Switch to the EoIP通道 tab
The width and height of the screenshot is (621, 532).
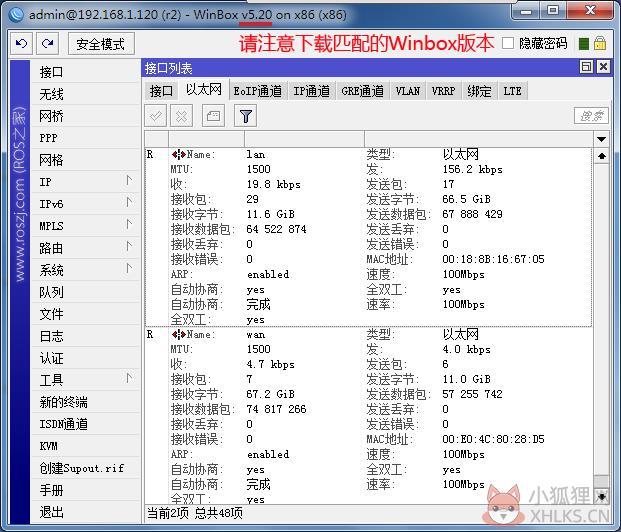click(x=257, y=91)
